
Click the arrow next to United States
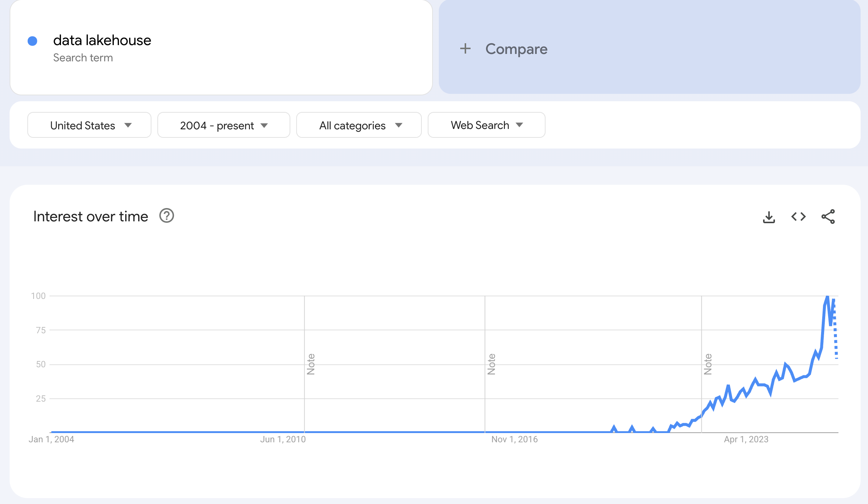coord(128,125)
